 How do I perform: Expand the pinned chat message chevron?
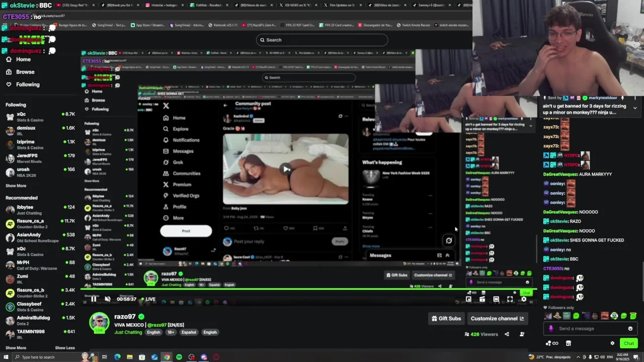635,108
